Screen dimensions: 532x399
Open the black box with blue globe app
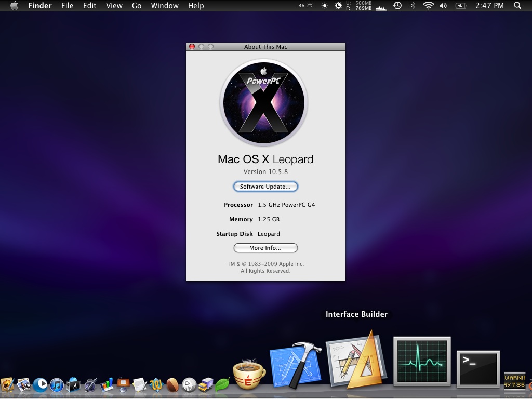73,384
